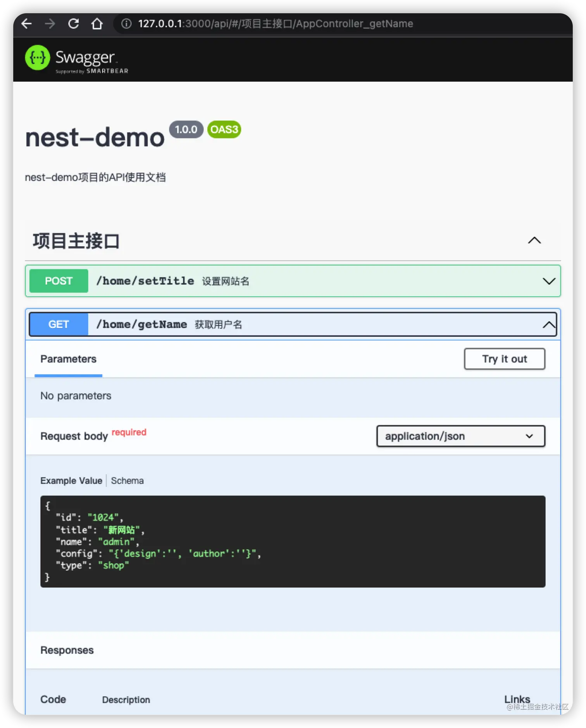Click the Parameters tab heading
Image resolution: width=586 pixels, height=728 pixels.
[x=68, y=359]
